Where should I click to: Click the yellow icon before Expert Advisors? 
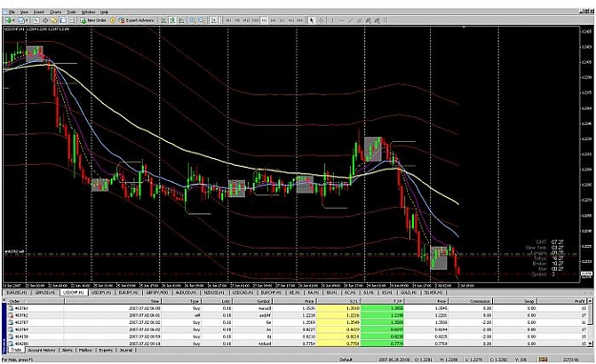click(x=113, y=20)
